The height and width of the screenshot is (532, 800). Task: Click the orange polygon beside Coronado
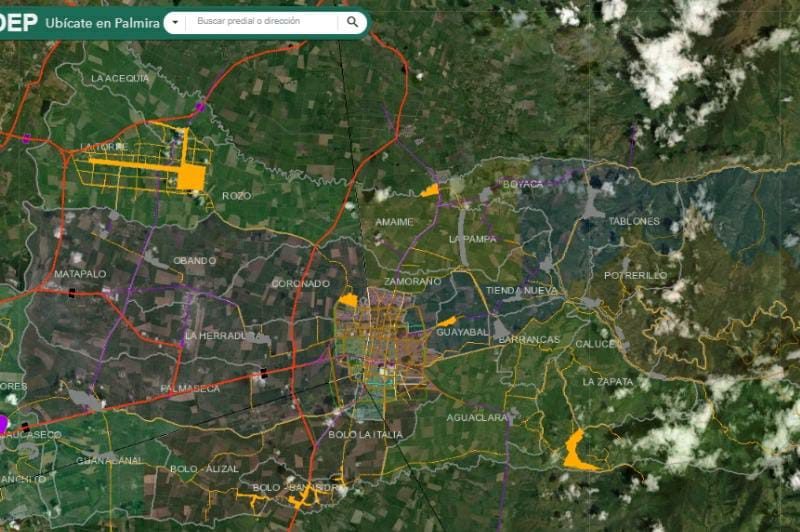click(348, 299)
